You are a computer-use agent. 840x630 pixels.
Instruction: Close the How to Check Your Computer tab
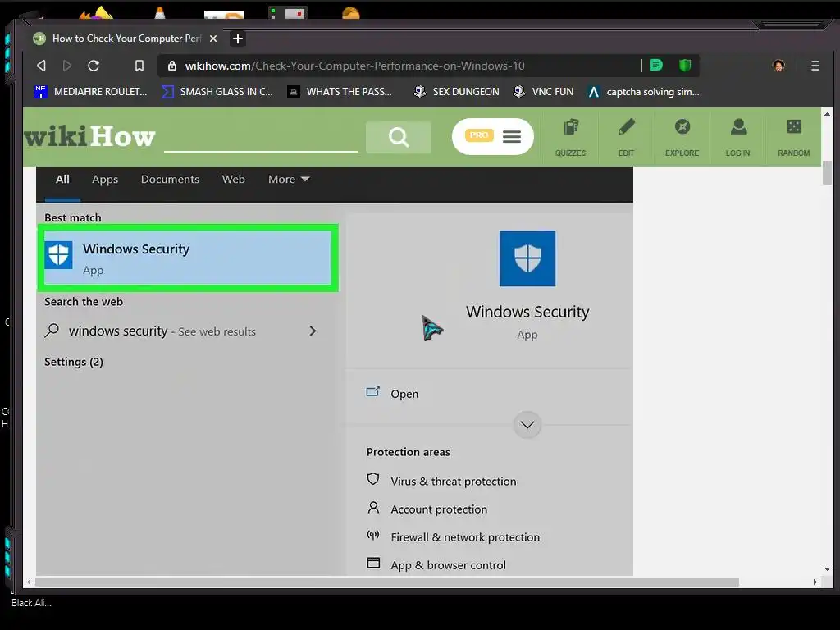213,39
